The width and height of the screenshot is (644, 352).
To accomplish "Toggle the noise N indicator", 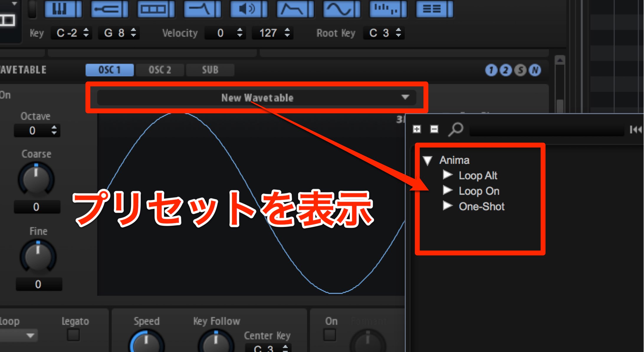I will (535, 70).
